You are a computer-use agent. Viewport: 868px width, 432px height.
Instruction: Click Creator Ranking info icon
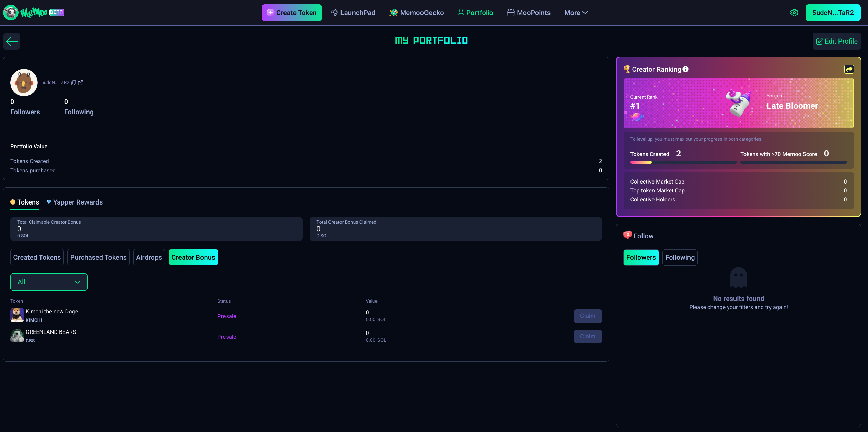[685, 69]
